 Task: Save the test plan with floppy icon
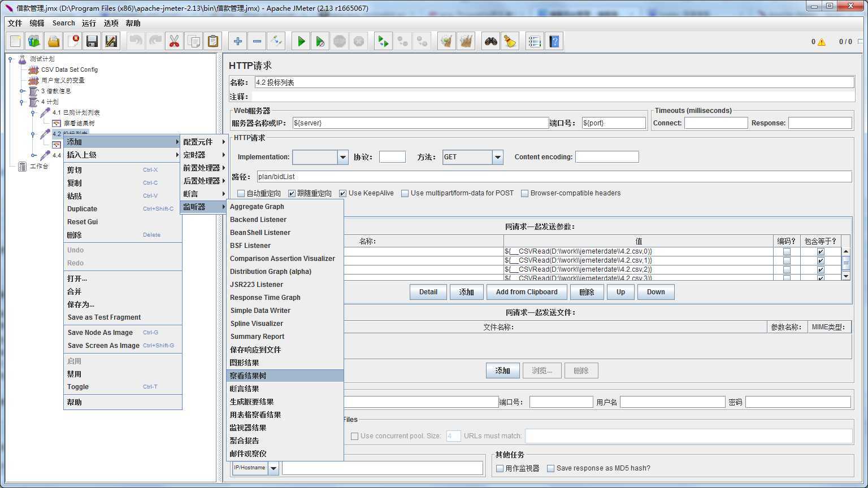92,41
